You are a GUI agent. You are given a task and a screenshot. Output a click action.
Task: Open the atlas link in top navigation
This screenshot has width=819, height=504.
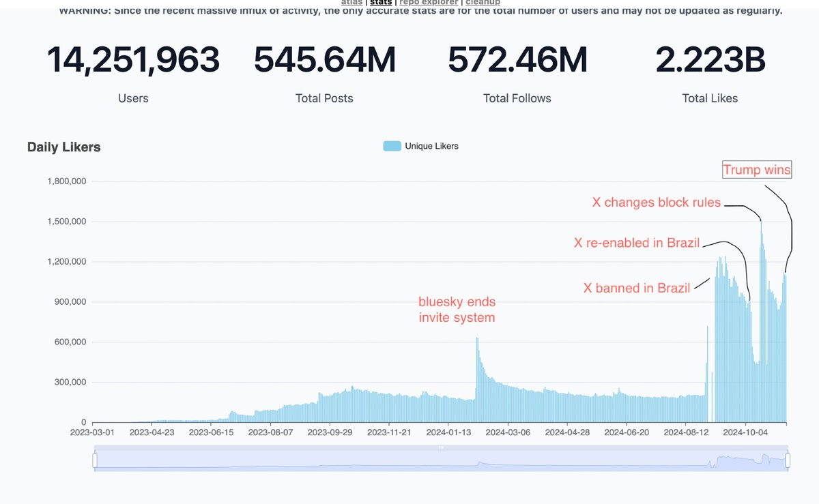tap(353, 3)
